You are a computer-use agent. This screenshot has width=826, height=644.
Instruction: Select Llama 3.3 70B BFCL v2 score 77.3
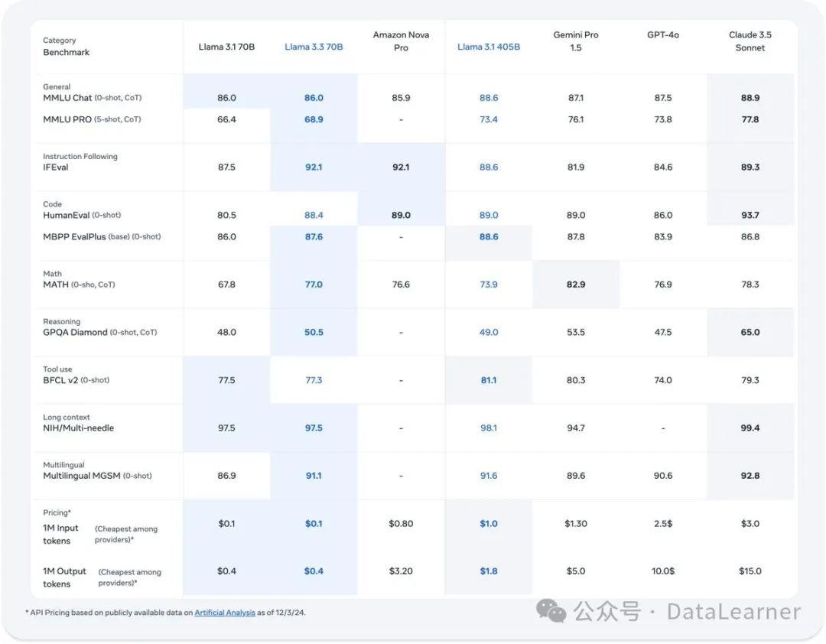tap(314, 380)
